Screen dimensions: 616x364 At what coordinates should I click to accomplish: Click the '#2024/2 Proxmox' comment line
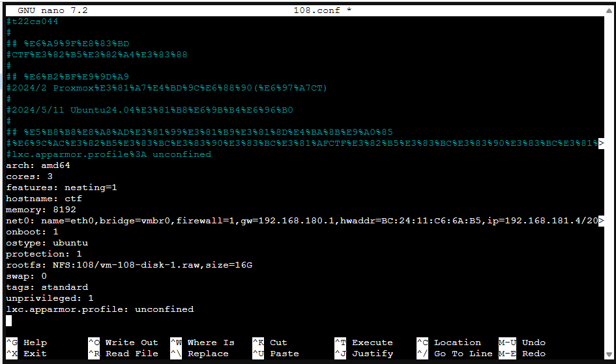167,88
